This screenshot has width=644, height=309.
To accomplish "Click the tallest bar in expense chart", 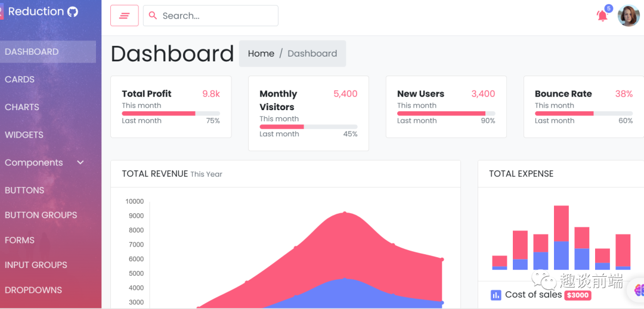I will pyautogui.click(x=561, y=238).
